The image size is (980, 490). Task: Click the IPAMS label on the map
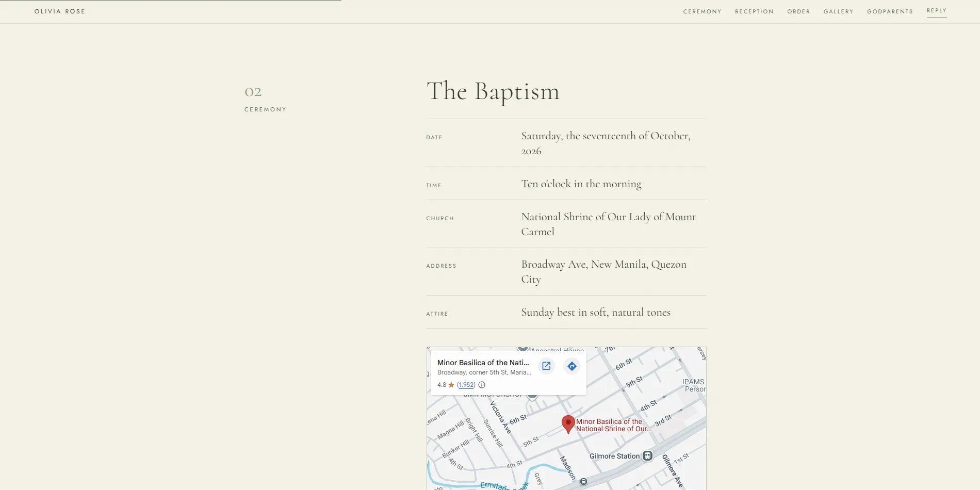click(694, 385)
